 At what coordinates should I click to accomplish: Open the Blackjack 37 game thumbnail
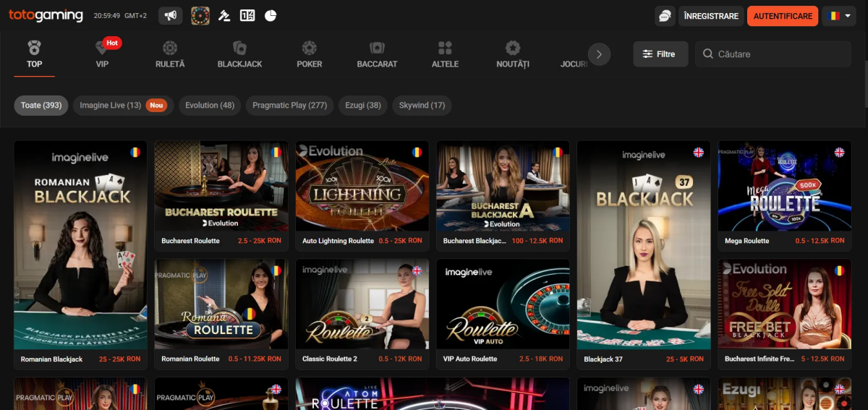644,245
